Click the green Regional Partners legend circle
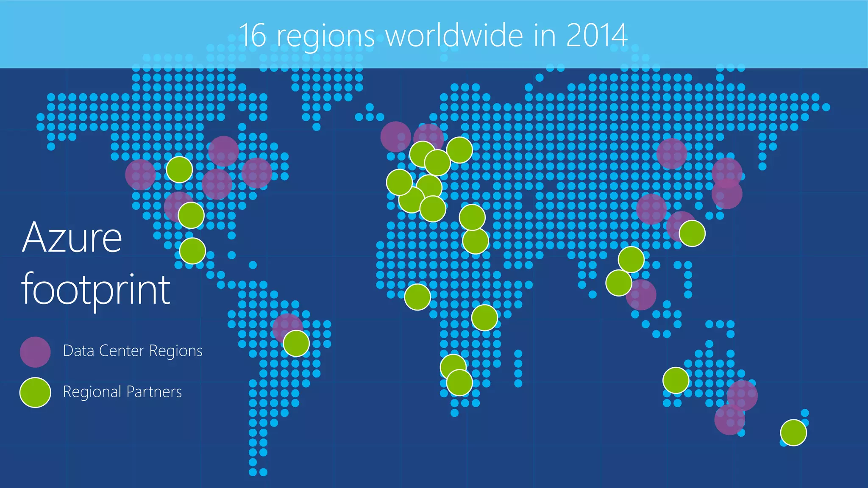 point(35,393)
